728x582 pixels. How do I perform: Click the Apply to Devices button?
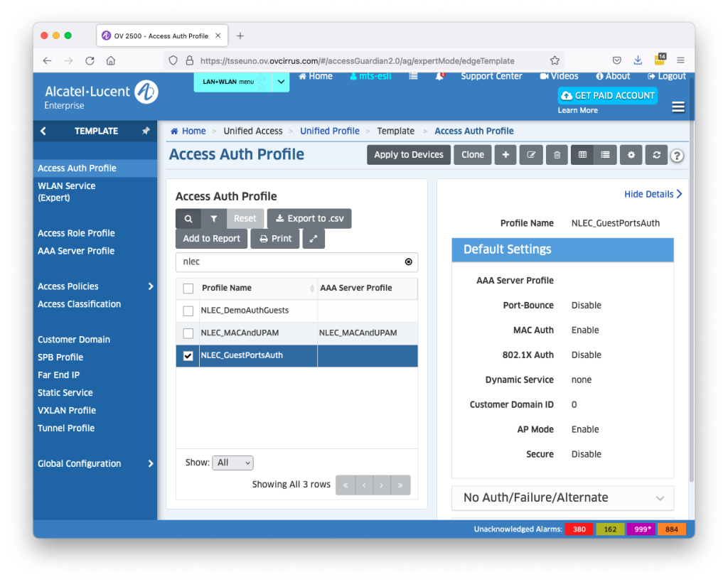408,155
